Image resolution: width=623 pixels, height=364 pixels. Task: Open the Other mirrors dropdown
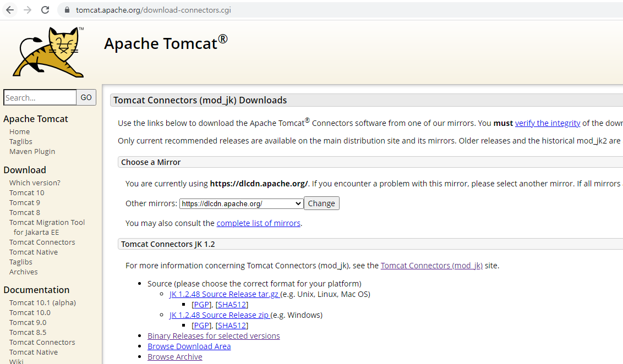point(242,203)
